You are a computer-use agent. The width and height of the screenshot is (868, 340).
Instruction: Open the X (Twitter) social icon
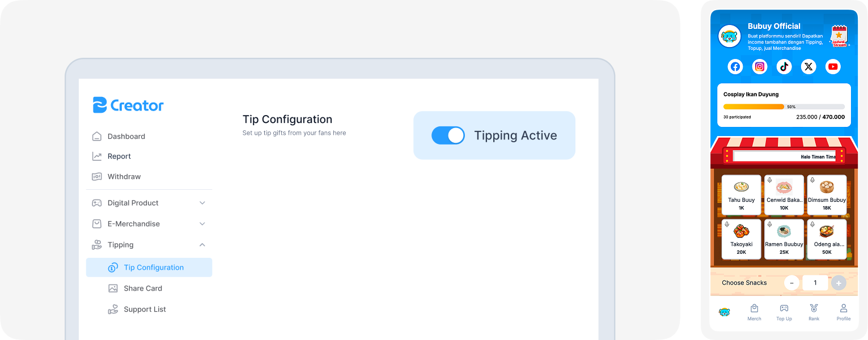tap(808, 67)
